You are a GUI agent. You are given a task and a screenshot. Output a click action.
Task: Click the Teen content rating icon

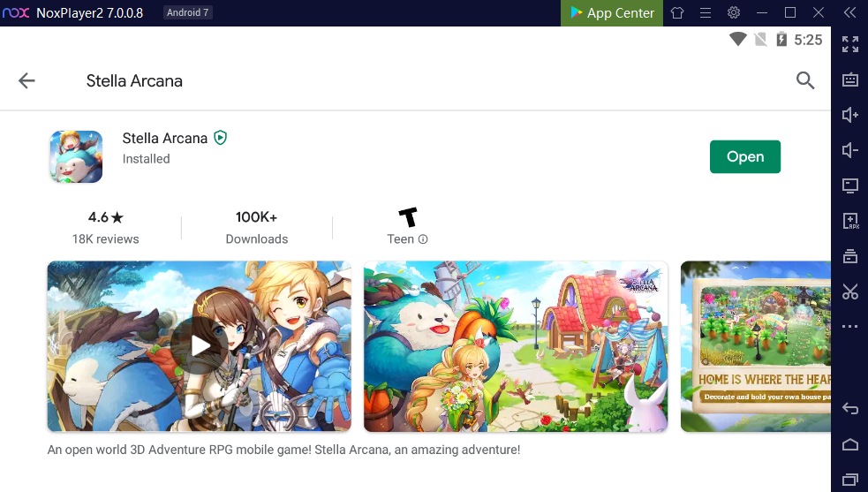click(408, 217)
